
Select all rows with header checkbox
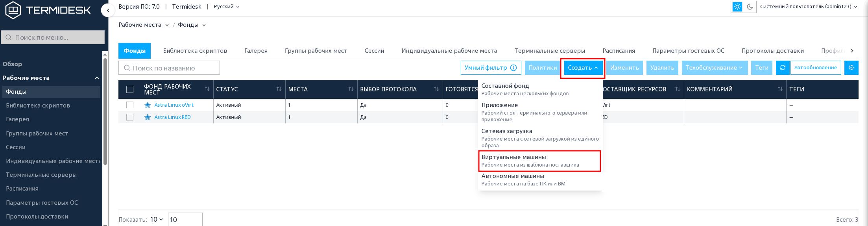[x=130, y=89]
